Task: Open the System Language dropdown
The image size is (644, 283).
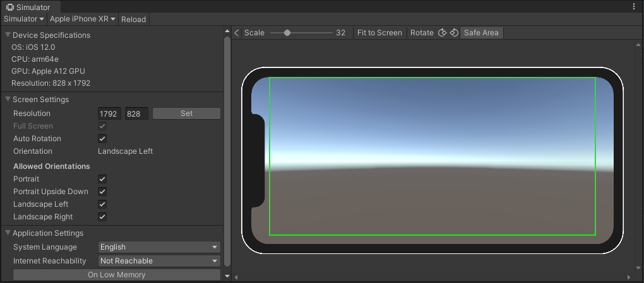Action: [x=159, y=247]
